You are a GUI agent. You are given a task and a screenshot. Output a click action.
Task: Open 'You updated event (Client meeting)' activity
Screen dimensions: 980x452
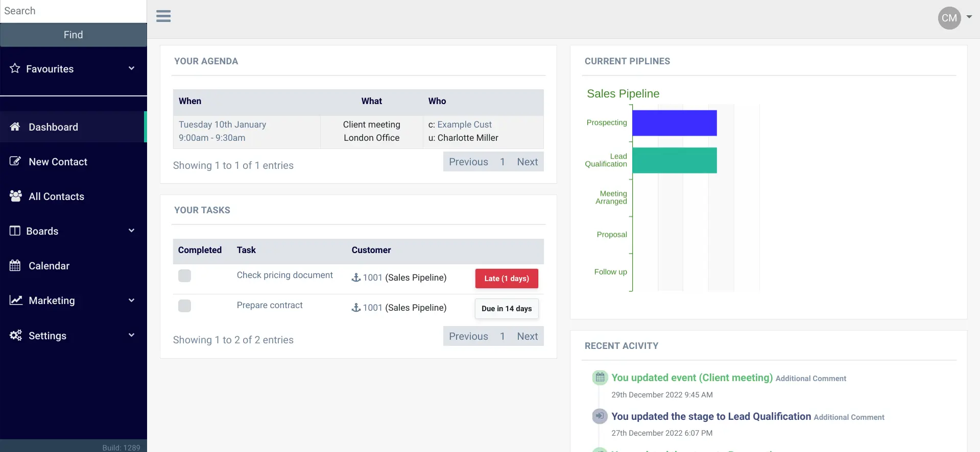click(692, 378)
